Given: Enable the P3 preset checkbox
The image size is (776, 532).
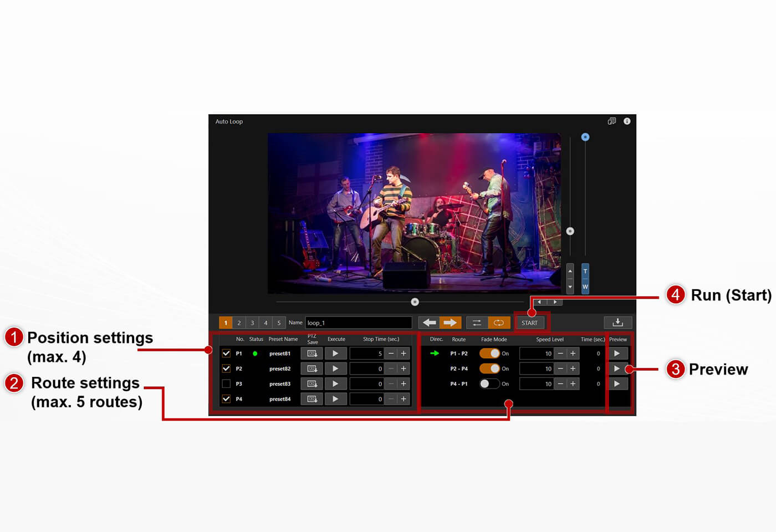Looking at the screenshot, I should (x=226, y=383).
